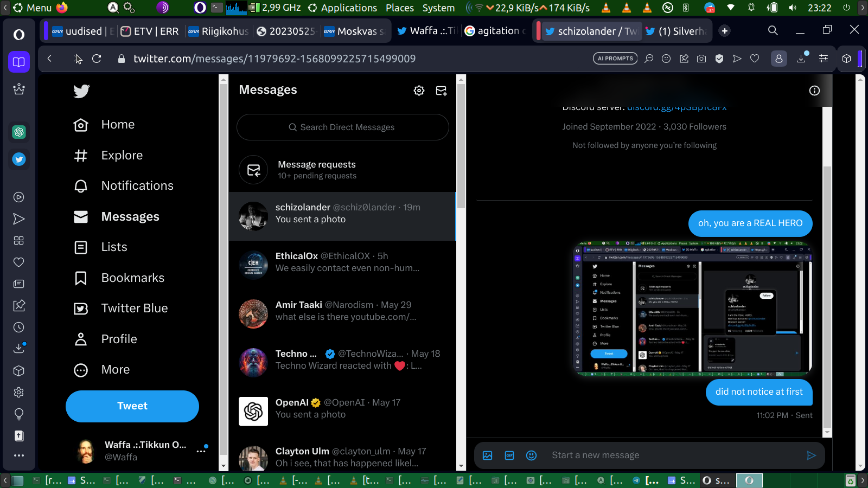Expand the More menu
This screenshot has width=868, height=488.
(101, 370)
